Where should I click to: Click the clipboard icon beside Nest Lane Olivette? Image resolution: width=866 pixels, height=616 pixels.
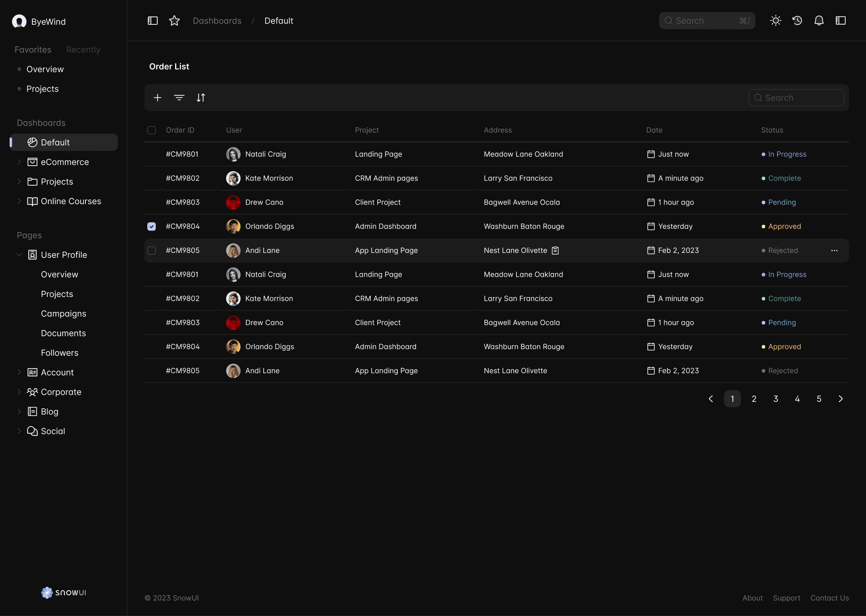[x=555, y=251]
